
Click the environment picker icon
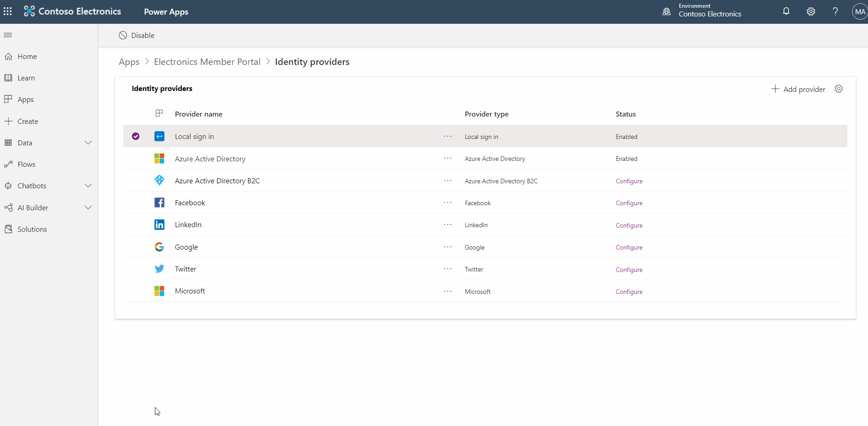667,11
